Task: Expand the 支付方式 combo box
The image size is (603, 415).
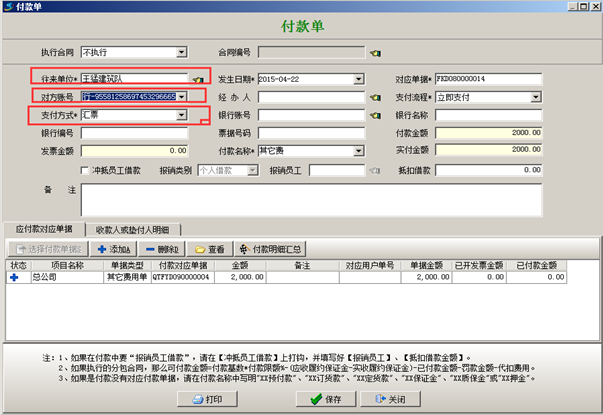Action: click(x=181, y=116)
